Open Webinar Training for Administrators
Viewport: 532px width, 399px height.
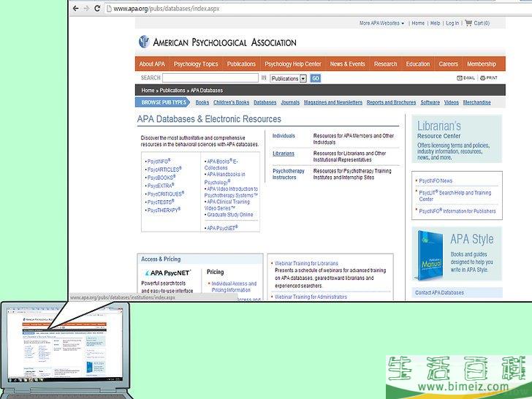tap(311, 297)
